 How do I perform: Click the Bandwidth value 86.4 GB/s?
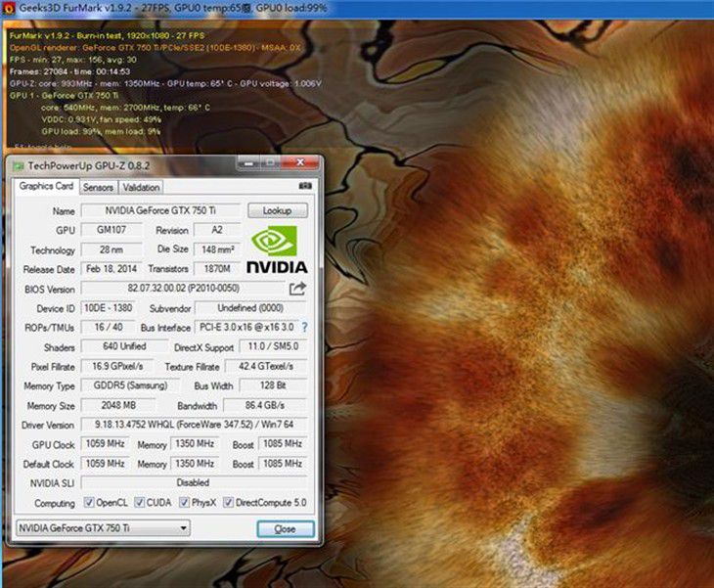click(x=265, y=405)
